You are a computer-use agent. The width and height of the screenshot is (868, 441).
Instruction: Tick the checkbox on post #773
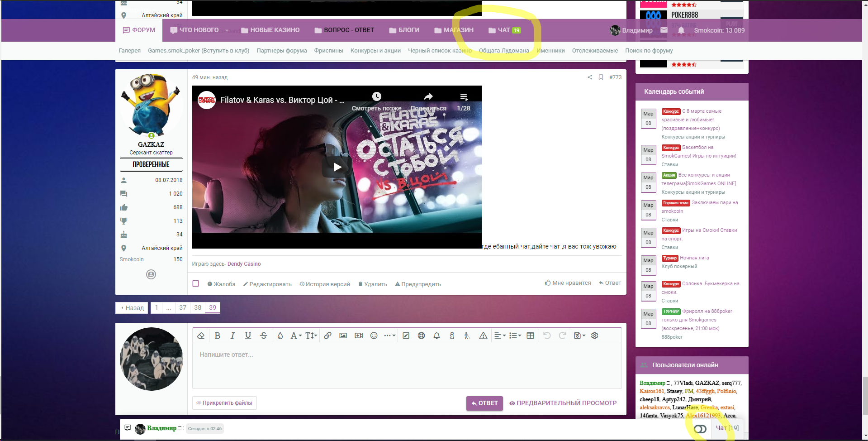point(196,283)
